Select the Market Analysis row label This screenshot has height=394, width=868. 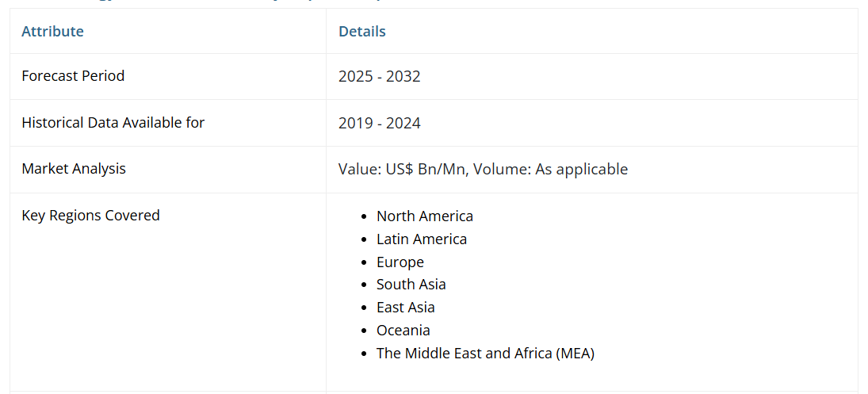click(74, 169)
